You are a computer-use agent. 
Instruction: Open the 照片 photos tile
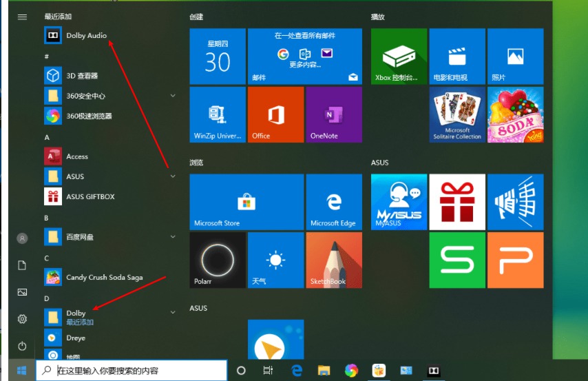(x=515, y=56)
